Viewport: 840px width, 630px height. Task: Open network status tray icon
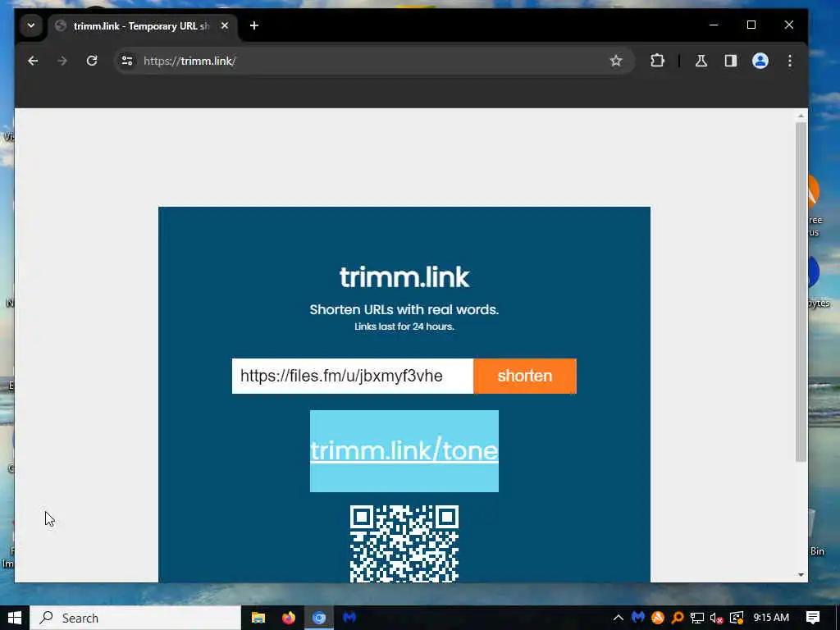pos(697,618)
